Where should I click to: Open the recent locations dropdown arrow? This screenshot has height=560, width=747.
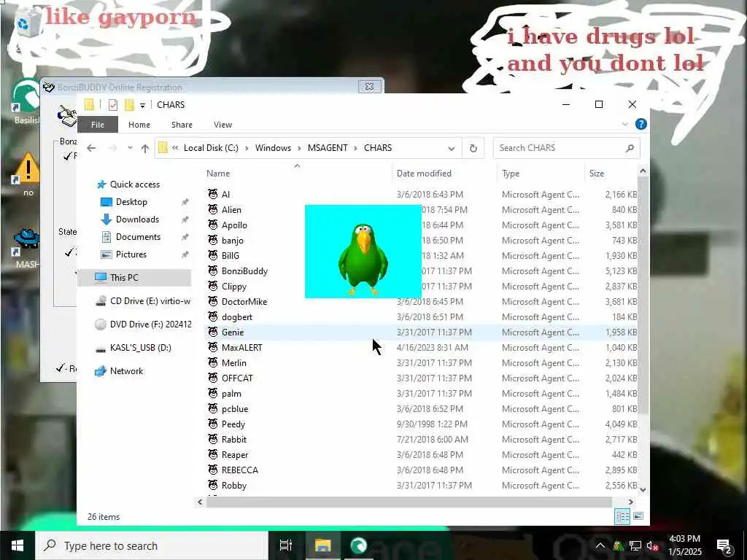[130, 148]
